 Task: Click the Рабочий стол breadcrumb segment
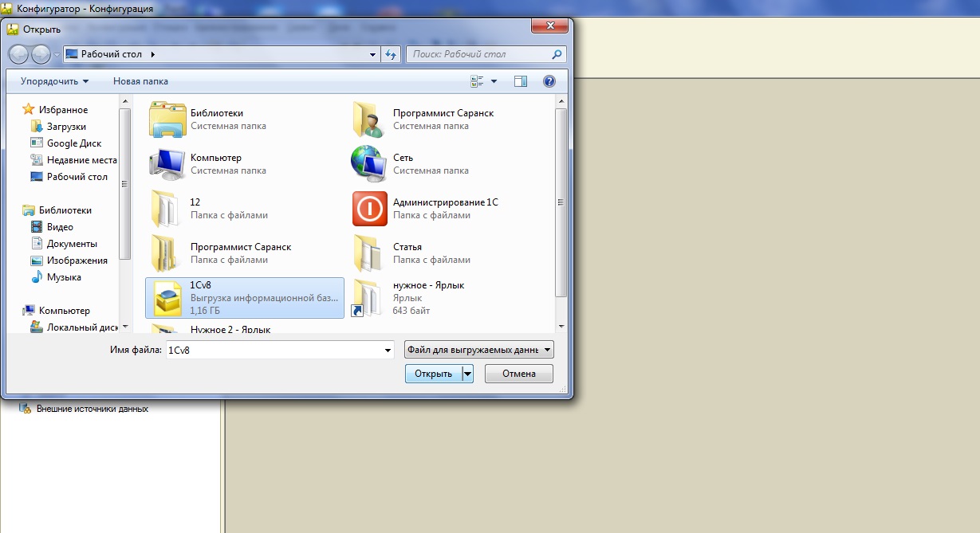(110, 54)
